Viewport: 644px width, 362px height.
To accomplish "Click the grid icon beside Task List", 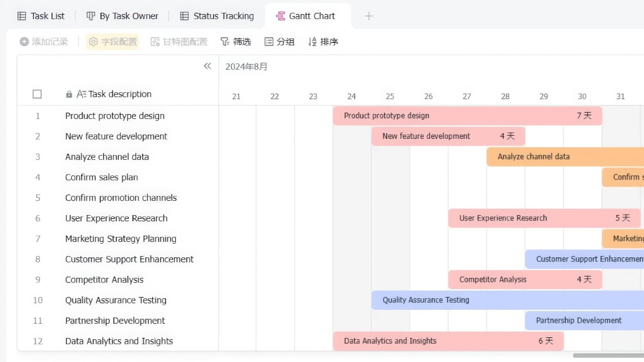I will pyautogui.click(x=21, y=16).
